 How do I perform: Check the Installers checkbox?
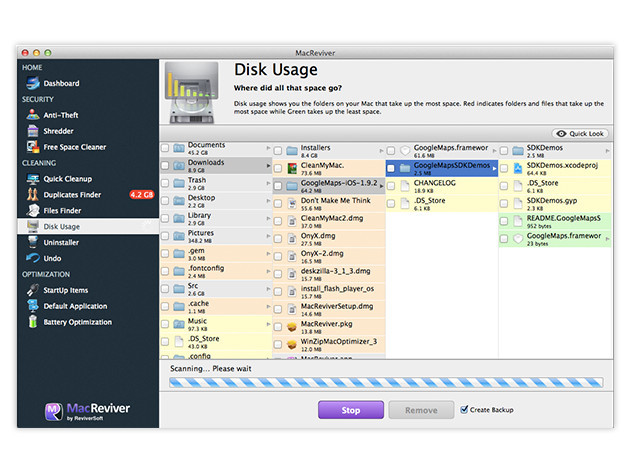coord(278,151)
